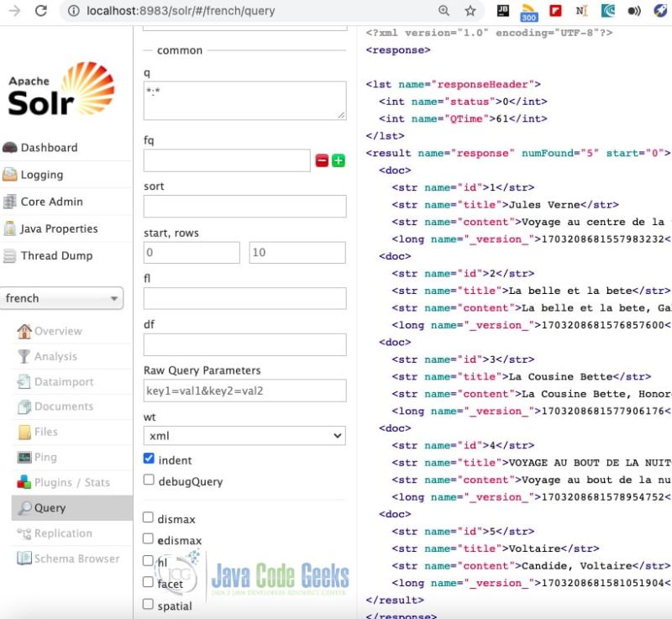The height and width of the screenshot is (619, 672).
Task: Enable the facet checkbox
Action: [x=150, y=584]
